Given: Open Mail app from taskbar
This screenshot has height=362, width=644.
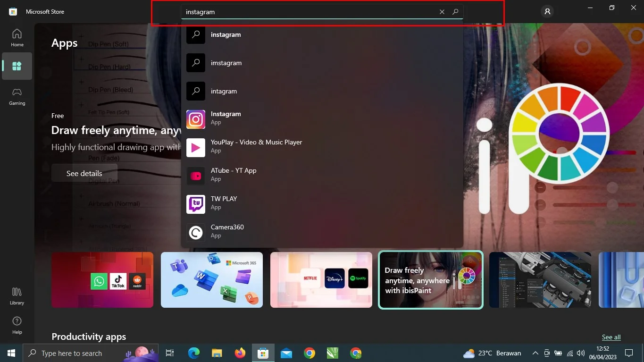Looking at the screenshot, I should coord(286,353).
